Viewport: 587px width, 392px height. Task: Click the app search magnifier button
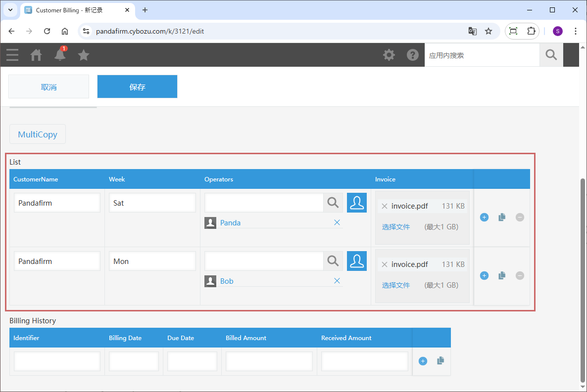point(551,55)
